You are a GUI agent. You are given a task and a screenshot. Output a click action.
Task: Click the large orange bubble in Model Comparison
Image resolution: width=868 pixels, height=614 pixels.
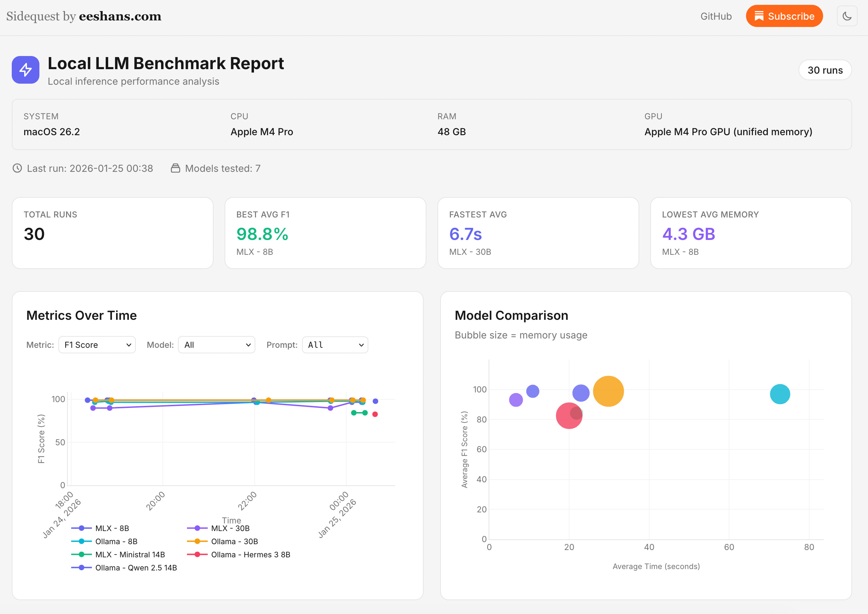tap(608, 391)
